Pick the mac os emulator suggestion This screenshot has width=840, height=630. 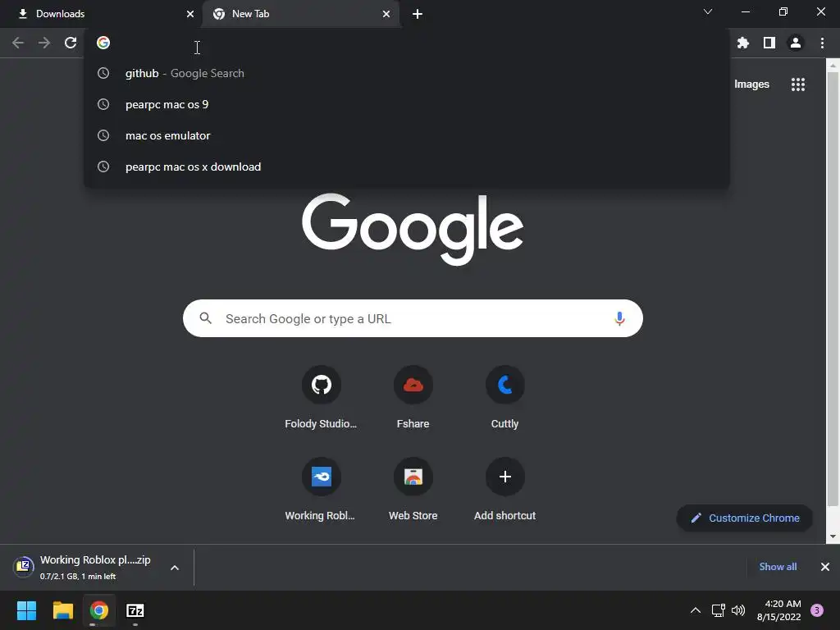click(x=407, y=135)
